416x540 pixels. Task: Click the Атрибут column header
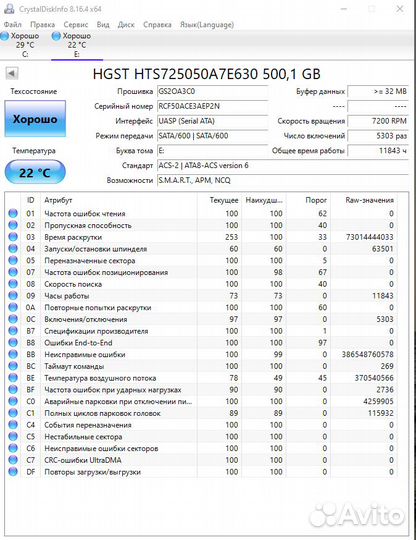(x=118, y=200)
